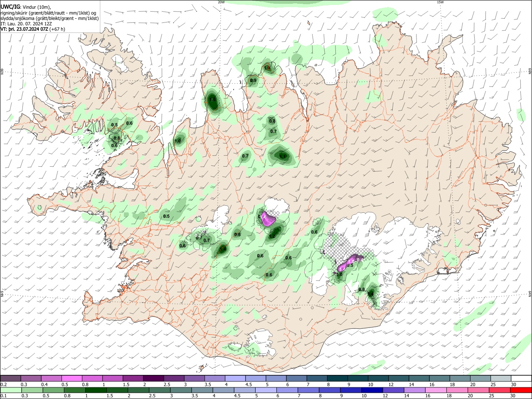Select the bright red rain swatch after 30

520,390
